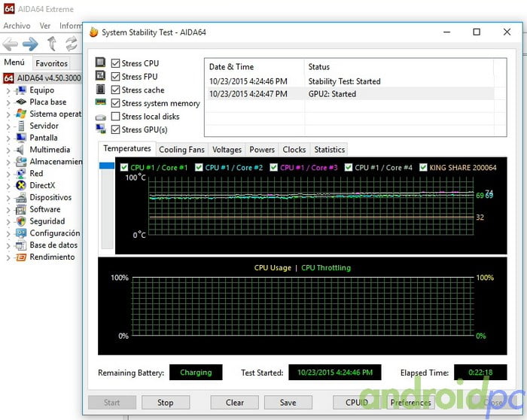527x420 pixels.
Task: Uncheck Stress system memory checkbox
Action: (115, 103)
